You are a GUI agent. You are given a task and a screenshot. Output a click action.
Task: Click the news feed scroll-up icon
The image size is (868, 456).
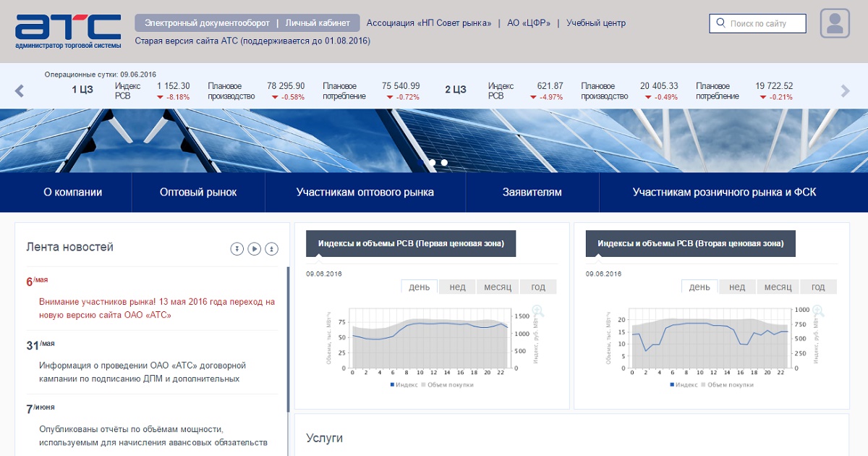[272, 249]
